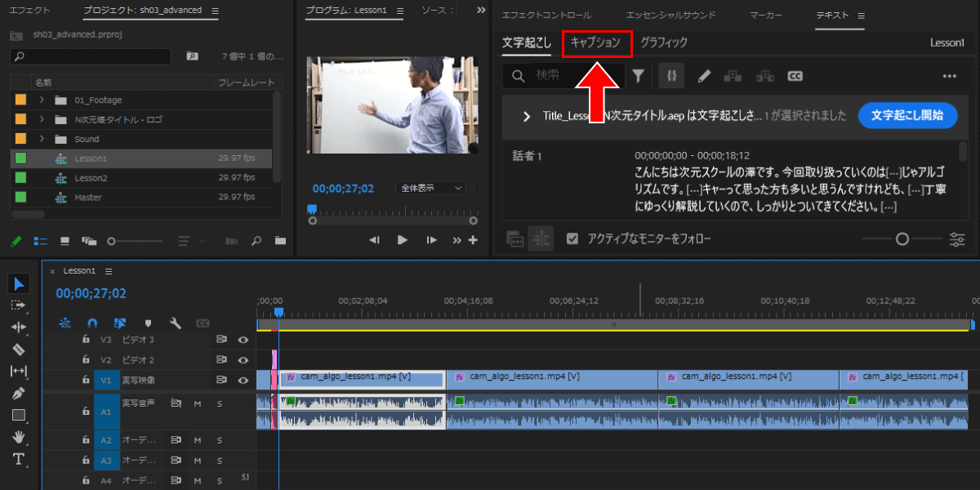This screenshot has height=490, width=980.
Task: Target the A1 audio track header
Action: [x=105, y=412]
